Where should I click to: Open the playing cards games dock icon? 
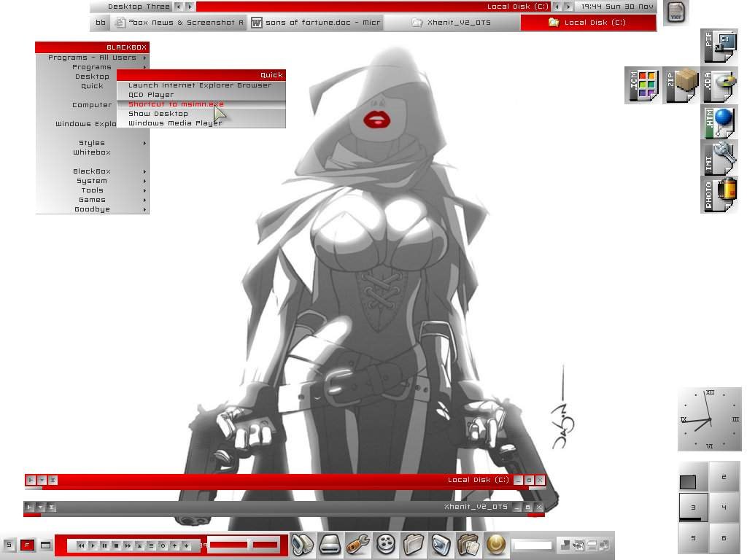468,544
